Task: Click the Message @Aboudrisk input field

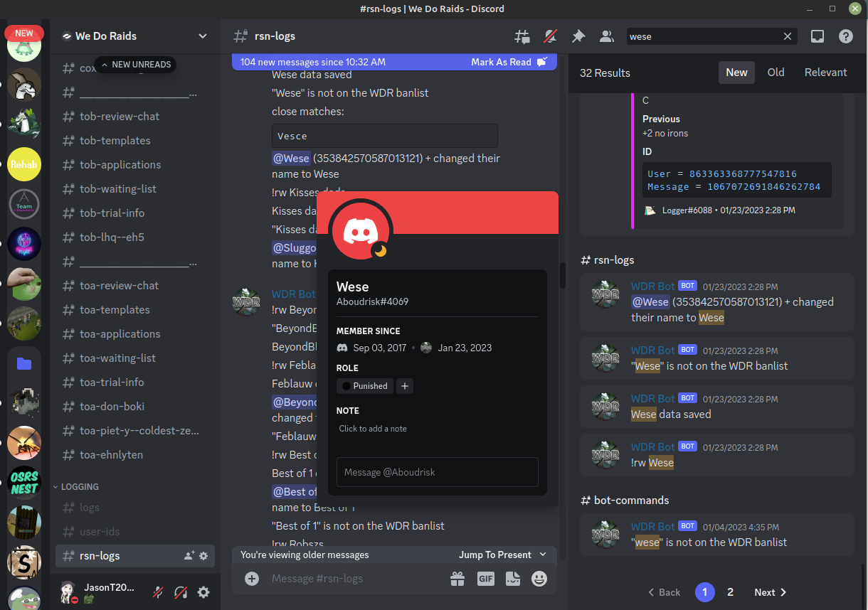Action: pyautogui.click(x=437, y=472)
